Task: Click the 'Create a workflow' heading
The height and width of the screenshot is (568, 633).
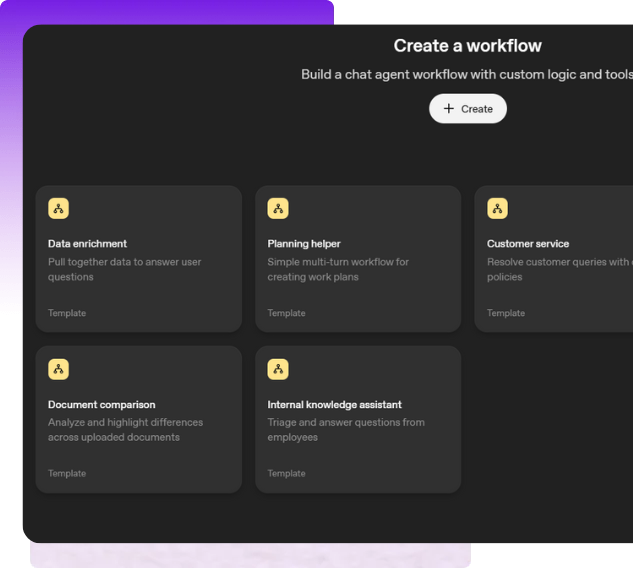Action: 467,46
